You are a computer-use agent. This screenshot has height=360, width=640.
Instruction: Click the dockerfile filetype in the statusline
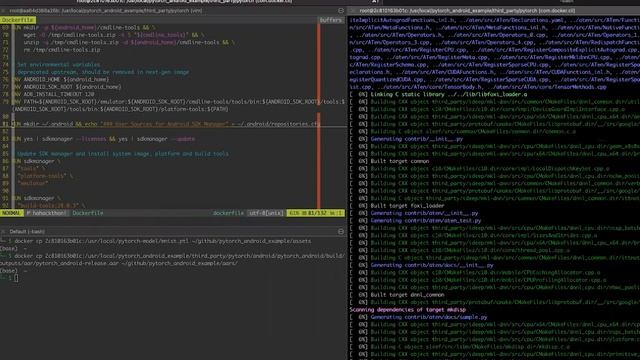[228, 213]
